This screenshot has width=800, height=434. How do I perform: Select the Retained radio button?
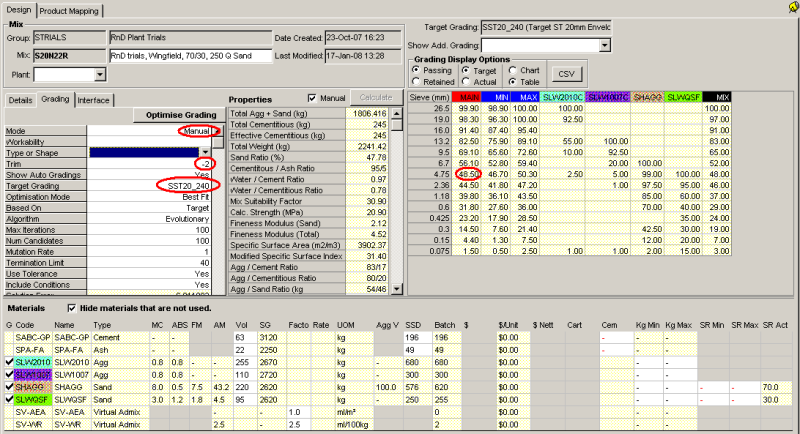click(x=416, y=82)
